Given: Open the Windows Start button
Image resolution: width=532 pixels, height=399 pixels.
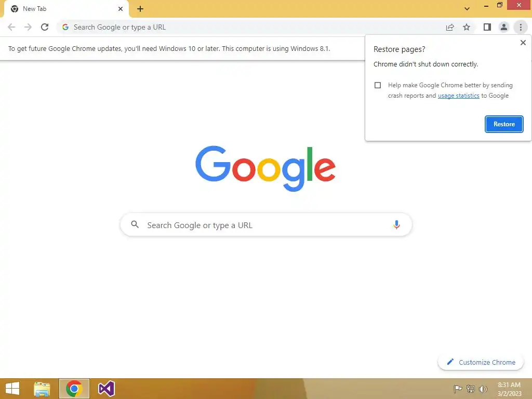Looking at the screenshot, I should [12, 389].
